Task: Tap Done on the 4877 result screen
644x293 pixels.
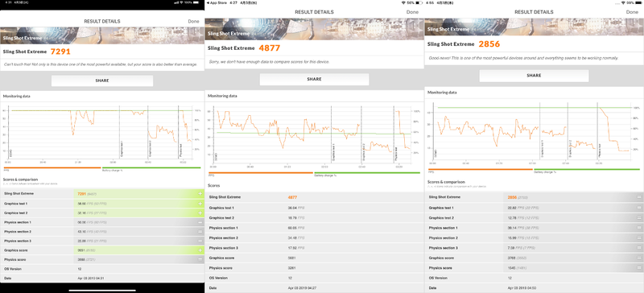Action: coord(412,12)
